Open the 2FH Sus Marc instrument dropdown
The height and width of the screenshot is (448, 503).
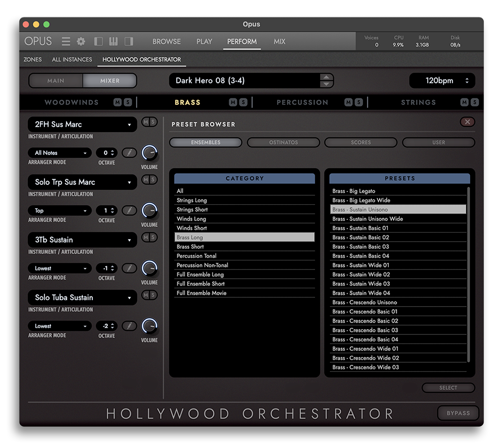click(82, 124)
